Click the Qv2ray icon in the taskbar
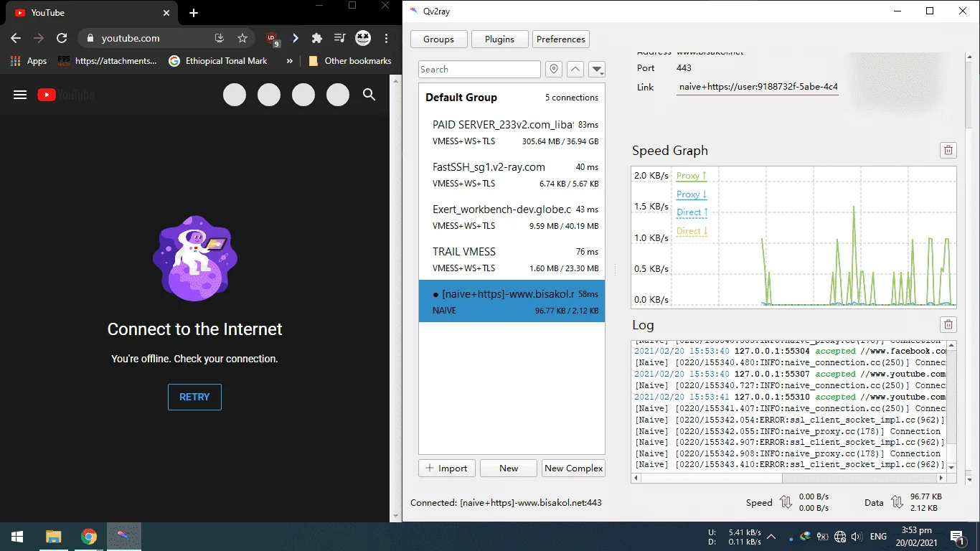 coord(124,537)
